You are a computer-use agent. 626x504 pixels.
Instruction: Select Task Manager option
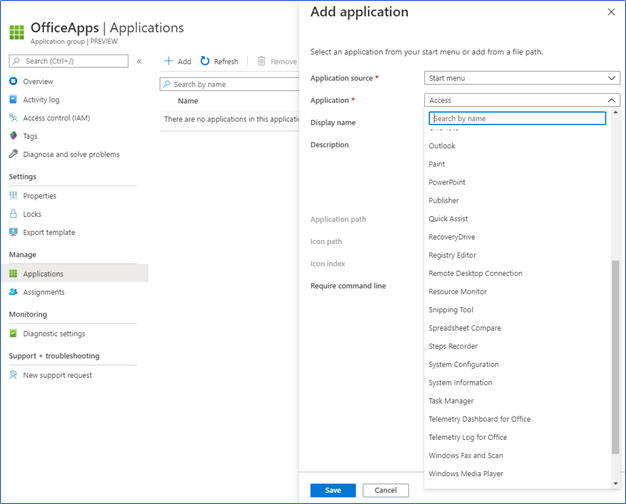pyautogui.click(x=451, y=401)
